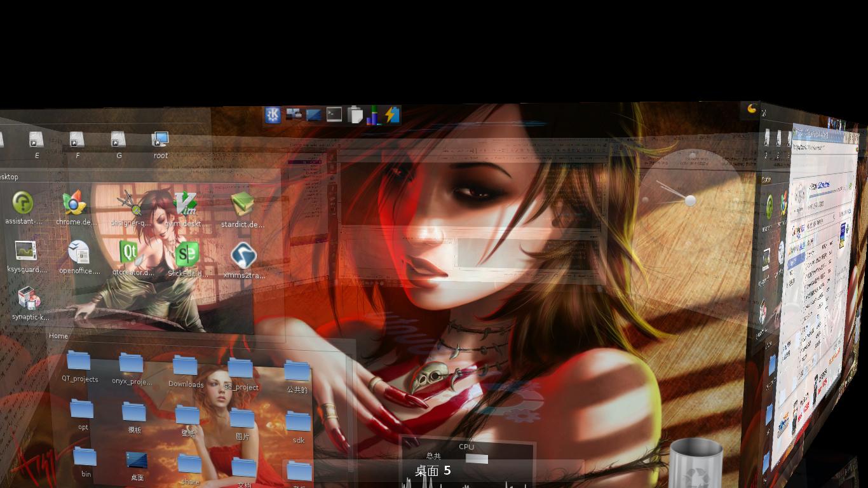The image size is (868, 488).
Task: Open the KDE kickoff launcher icon
Action: [273, 114]
